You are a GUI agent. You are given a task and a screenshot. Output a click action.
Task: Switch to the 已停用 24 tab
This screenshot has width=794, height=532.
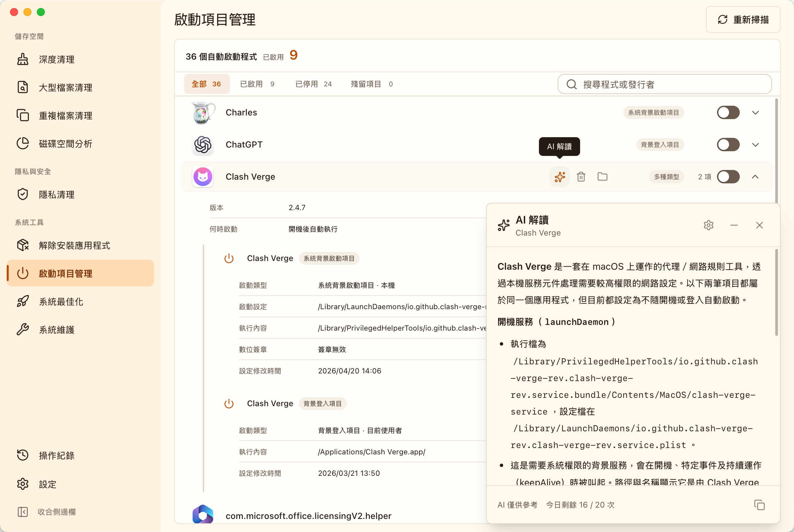pos(313,84)
